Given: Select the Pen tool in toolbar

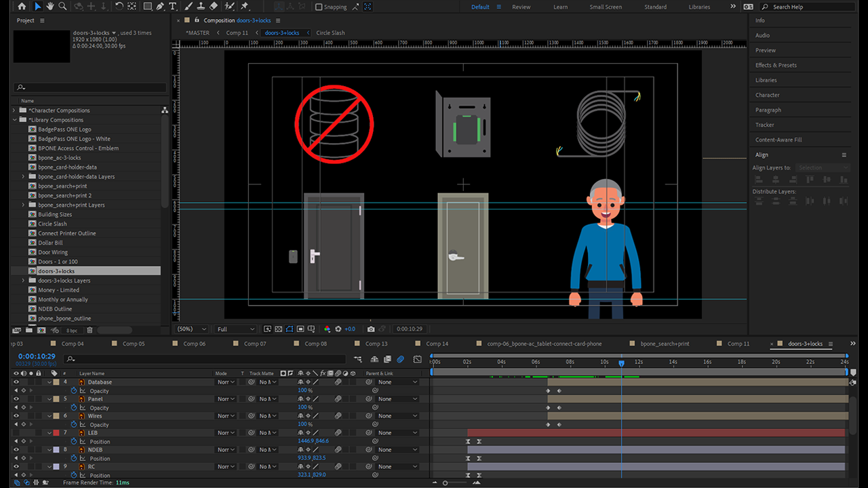Looking at the screenshot, I should (x=160, y=6).
